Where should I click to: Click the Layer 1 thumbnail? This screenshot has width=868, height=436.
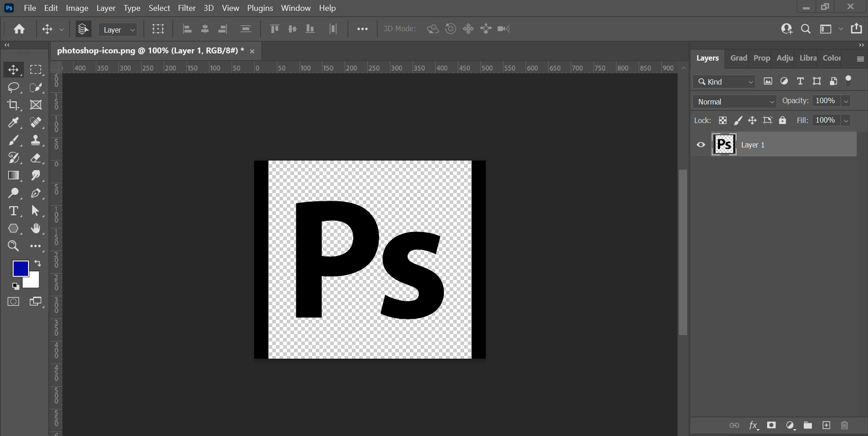click(724, 145)
